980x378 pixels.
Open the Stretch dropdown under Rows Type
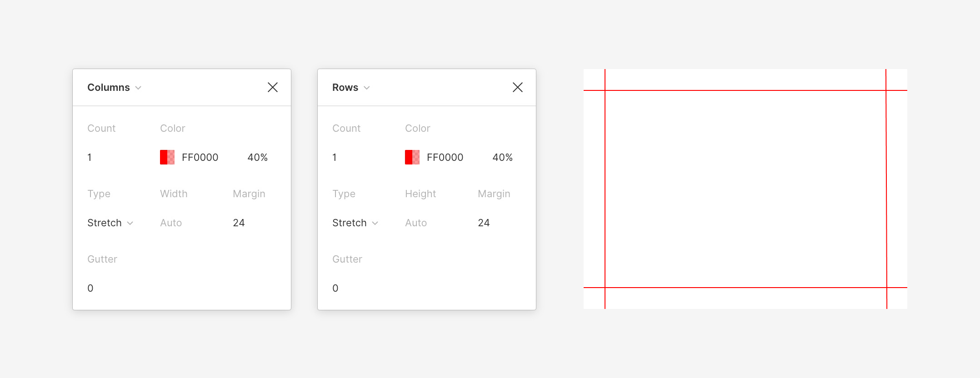click(355, 223)
